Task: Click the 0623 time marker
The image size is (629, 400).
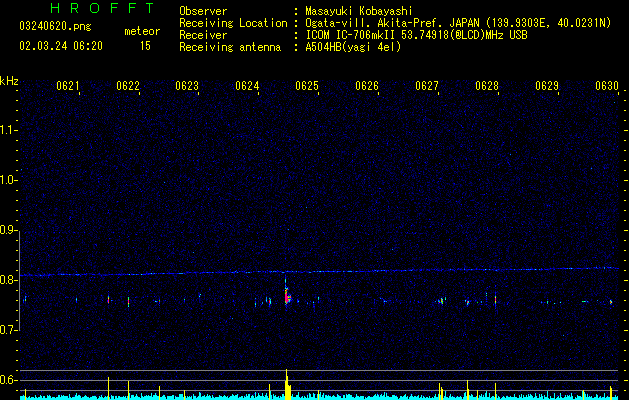Action: coord(187,86)
